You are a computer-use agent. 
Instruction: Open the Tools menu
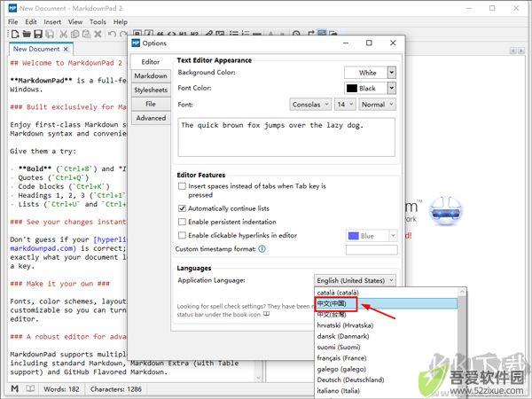pyautogui.click(x=98, y=21)
